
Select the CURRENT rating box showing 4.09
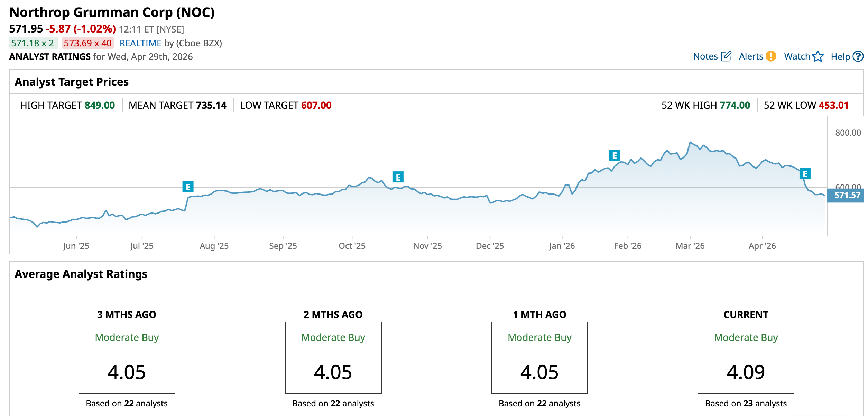pyautogui.click(x=746, y=357)
